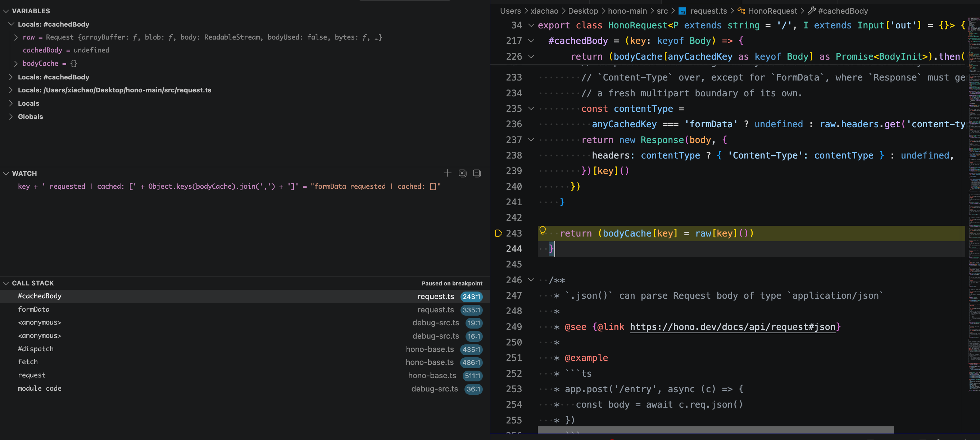This screenshot has width=980, height=440.
Task: Expand the bodyCache variable
Action: 16,64
